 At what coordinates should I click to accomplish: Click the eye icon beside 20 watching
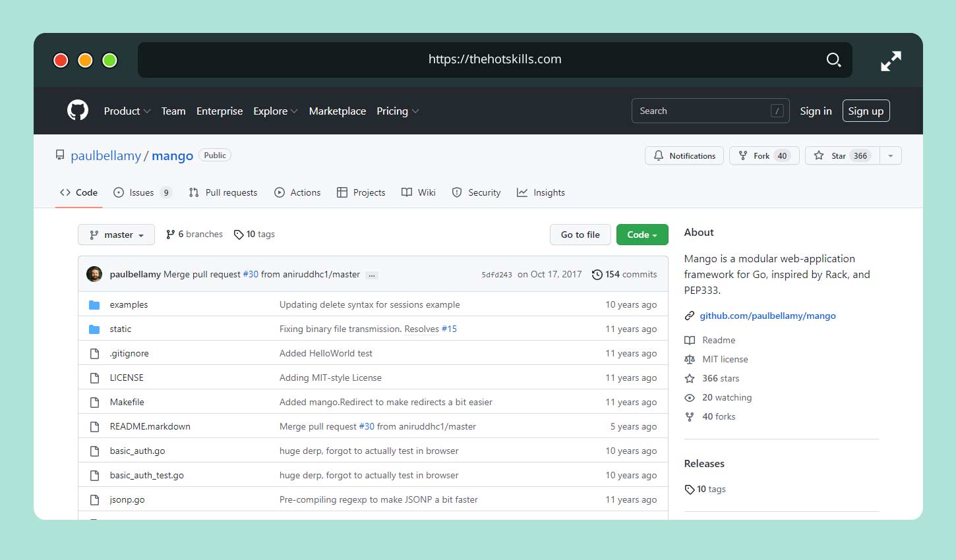[x=690, y=397]
